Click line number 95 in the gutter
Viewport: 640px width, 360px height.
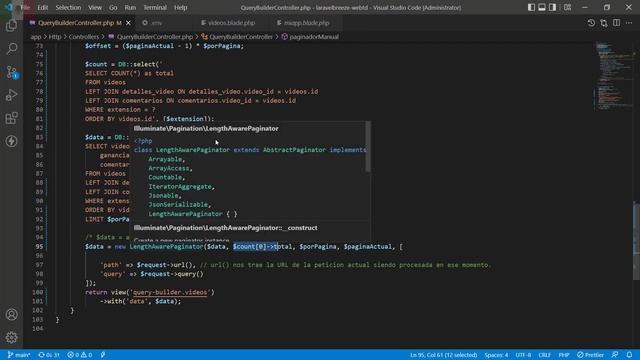(x=39, y=247)
